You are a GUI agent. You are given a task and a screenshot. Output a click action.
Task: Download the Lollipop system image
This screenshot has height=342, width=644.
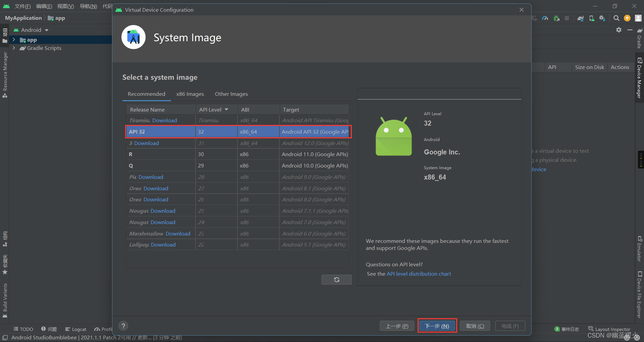coord(163,245)
